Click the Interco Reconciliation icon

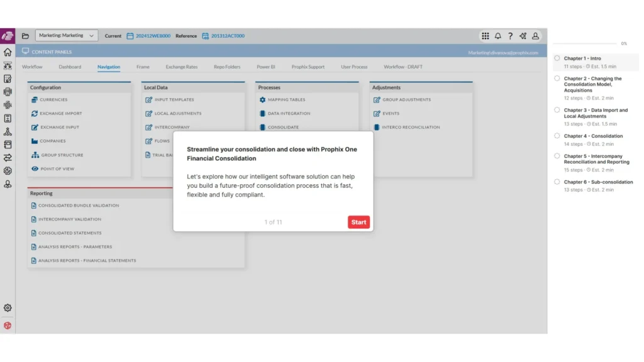click(x=377, y=127)
